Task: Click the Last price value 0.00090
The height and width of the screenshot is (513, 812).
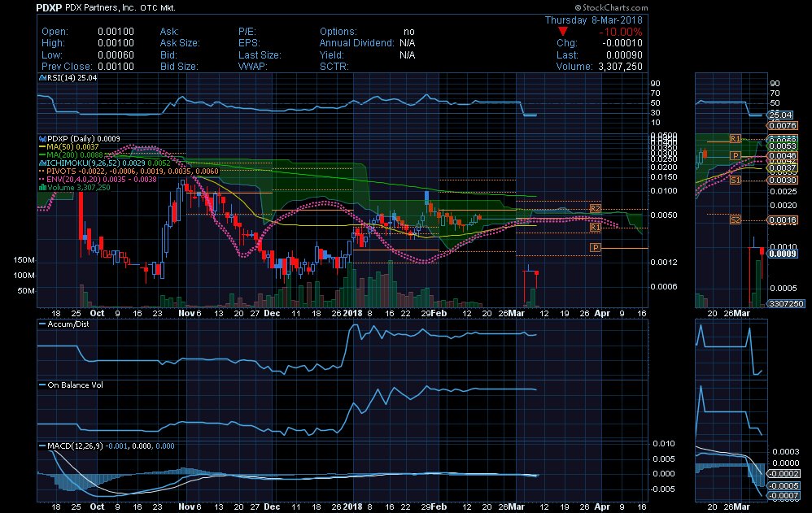Action: [624, 54]
